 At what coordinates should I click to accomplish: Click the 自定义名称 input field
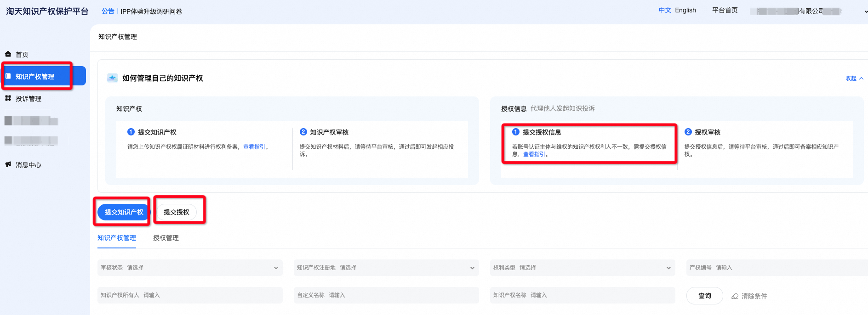(386, 295)
